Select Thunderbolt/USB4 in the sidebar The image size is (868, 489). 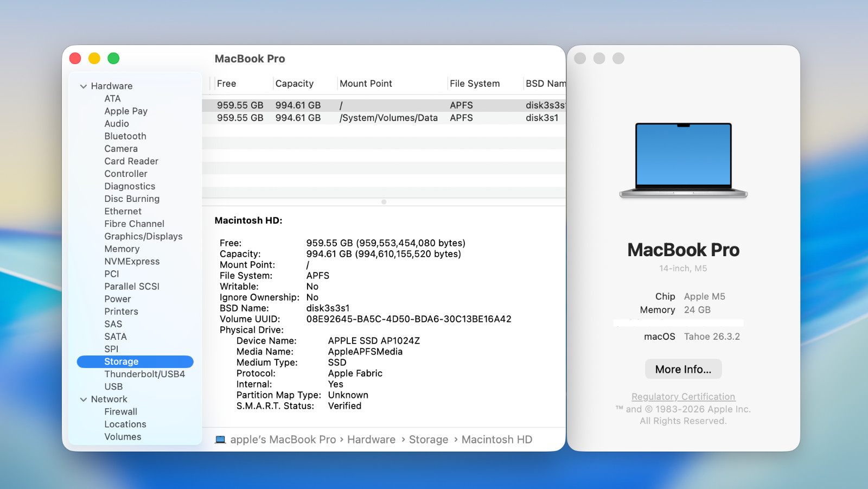click(144, 374)
